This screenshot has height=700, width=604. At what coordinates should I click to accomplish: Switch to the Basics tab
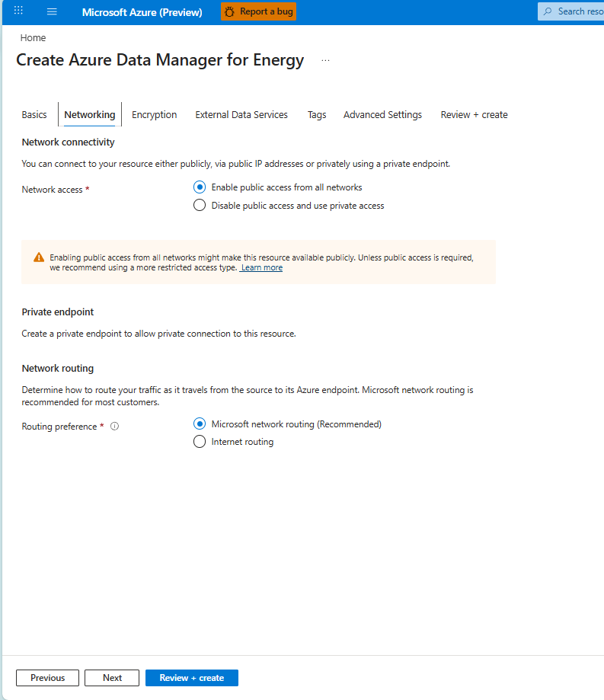[x=34, y=115]
